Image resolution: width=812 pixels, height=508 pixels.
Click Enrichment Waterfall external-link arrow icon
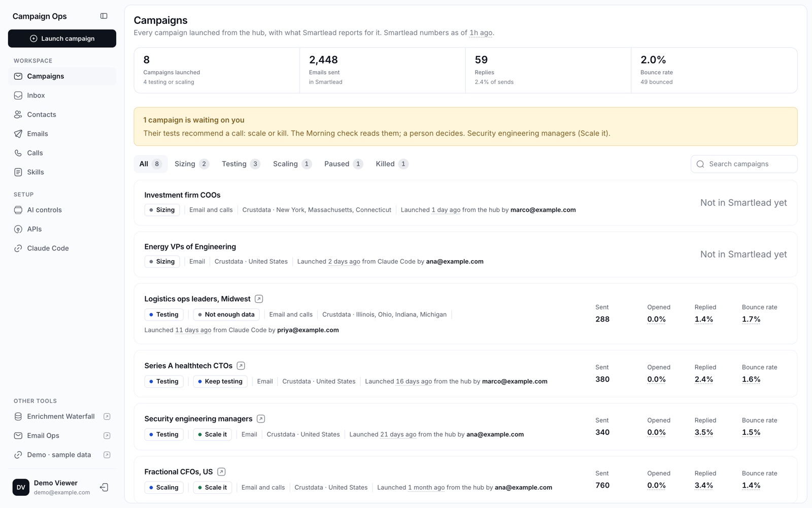[x=107, y=417]
